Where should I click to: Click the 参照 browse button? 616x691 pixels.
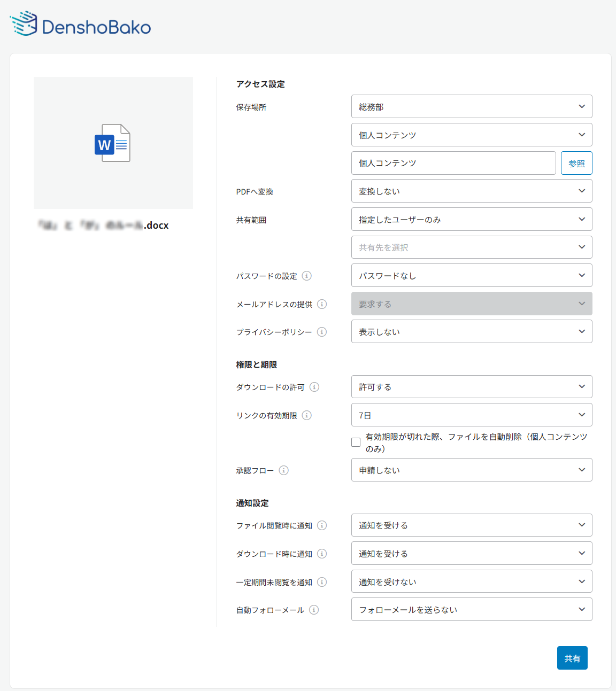click(x=576, y=163)
